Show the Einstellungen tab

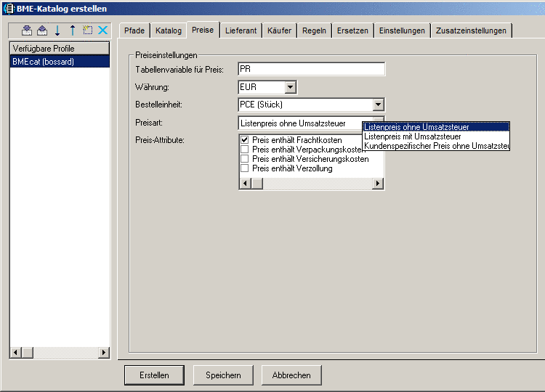pos(402,30)
